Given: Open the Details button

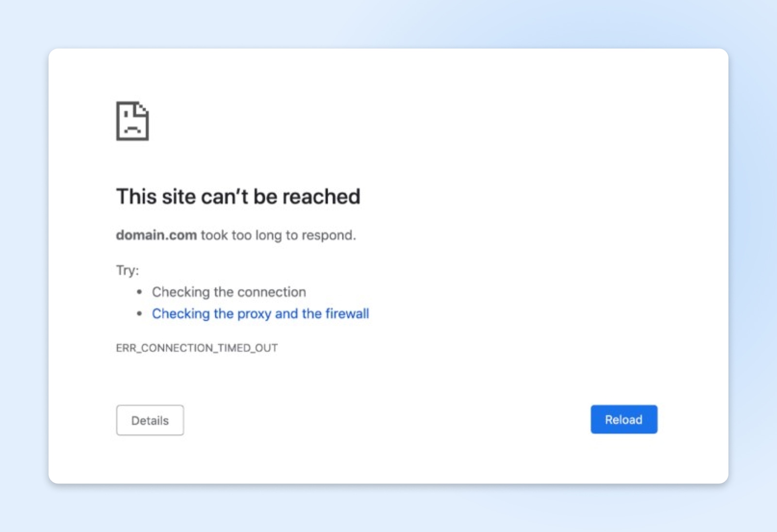Looking at the screenshot, I should [150, 420].
